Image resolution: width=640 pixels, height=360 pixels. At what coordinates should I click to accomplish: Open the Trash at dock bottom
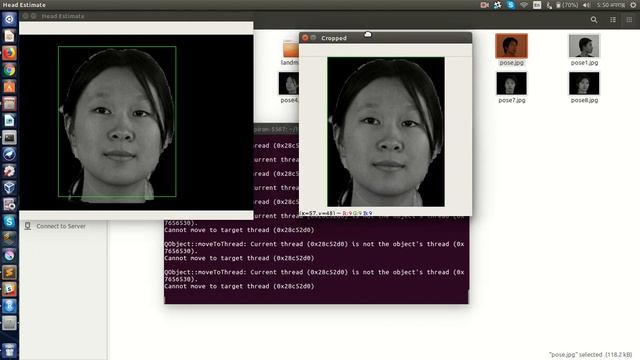click(9, 351)
